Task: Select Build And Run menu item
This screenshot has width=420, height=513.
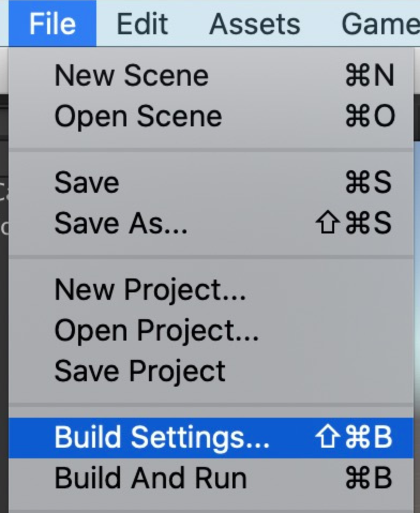Action: tap(151, 478)
